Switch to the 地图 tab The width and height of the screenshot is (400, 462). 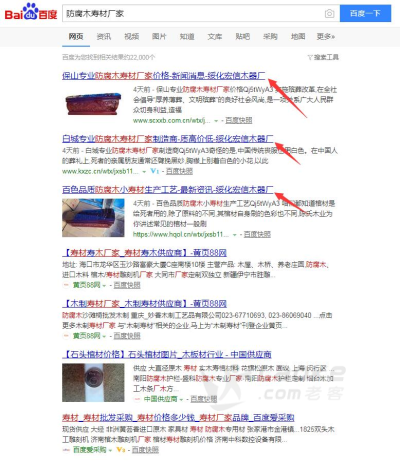298,36
